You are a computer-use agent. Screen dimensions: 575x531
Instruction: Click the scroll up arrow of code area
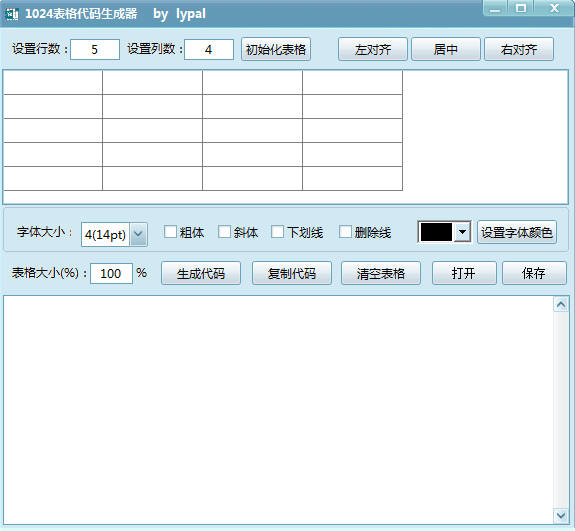pyautogui.click(x=561, y=304)
